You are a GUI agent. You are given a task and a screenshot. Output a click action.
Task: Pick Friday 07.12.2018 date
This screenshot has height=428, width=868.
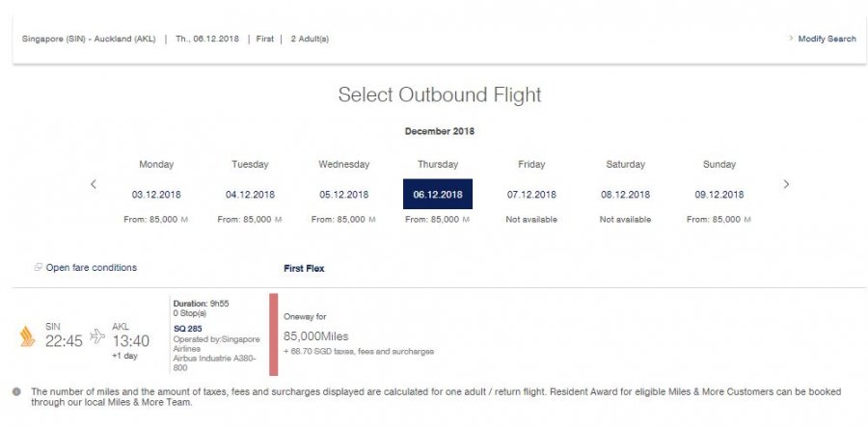point(531,194)
